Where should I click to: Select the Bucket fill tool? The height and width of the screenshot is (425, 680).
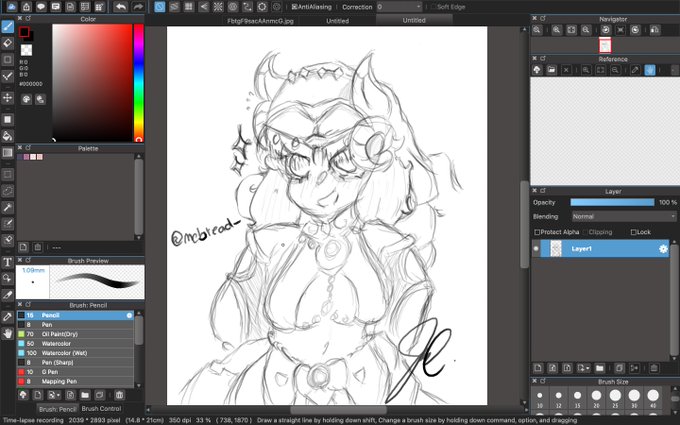click(x=7, y=136)
